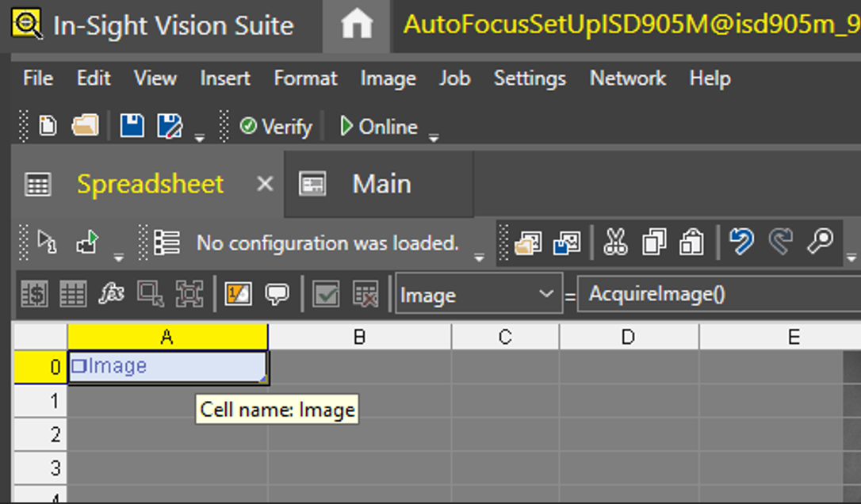This screenshot has width=861, height=504.
Task: Open a job with the folder icon
Action: (85, 126)
